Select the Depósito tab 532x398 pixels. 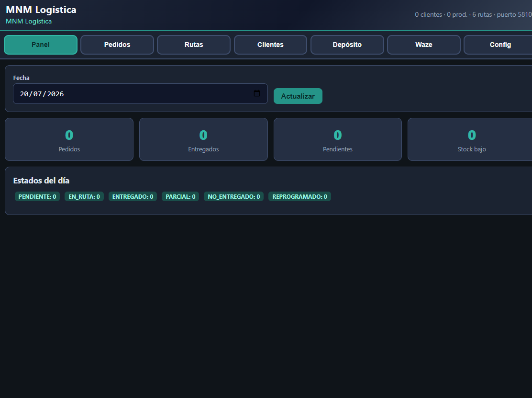click(x=347, y=45)
